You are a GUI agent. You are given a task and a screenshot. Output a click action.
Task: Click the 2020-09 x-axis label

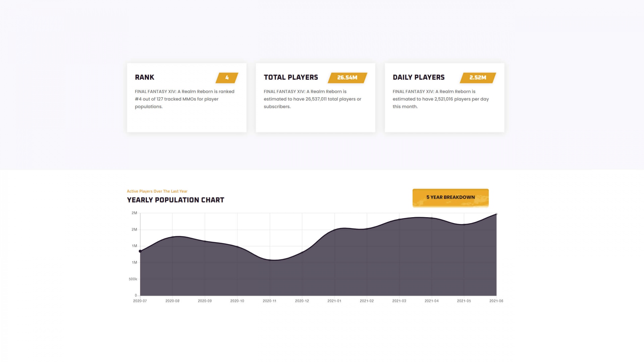(205, 301)
